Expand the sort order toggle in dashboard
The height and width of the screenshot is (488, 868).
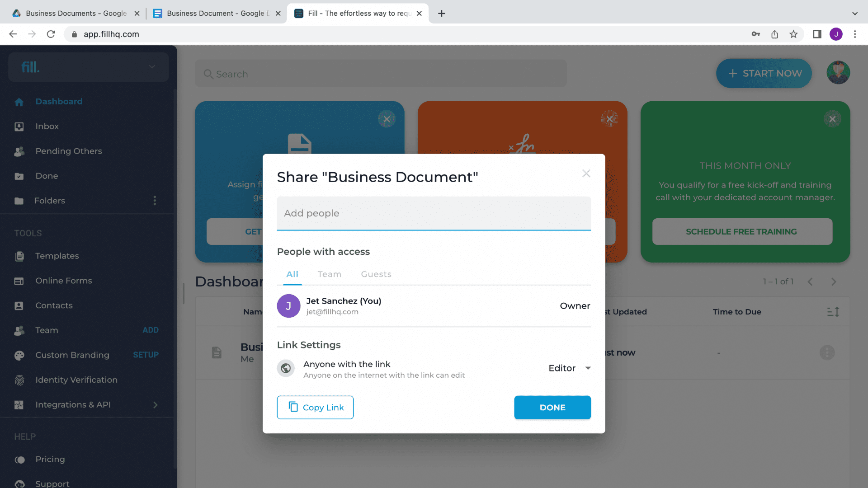pyautogui.click(x=834, y=312)
